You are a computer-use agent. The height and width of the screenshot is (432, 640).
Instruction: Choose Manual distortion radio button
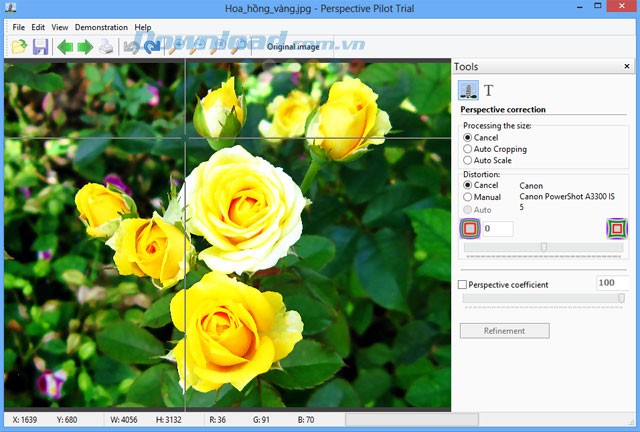coord(468,197)
